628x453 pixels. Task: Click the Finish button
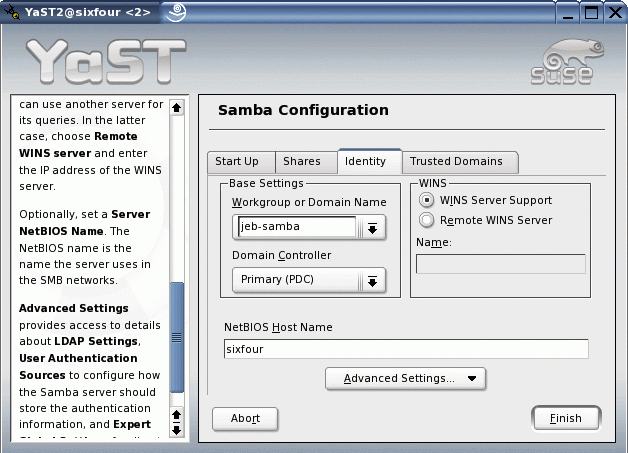point(566,419)
